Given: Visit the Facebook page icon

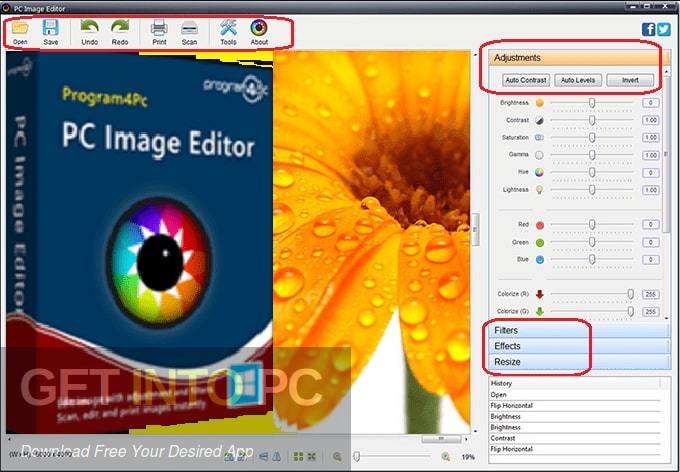Looking at the screenshot, I should [648, 30].
